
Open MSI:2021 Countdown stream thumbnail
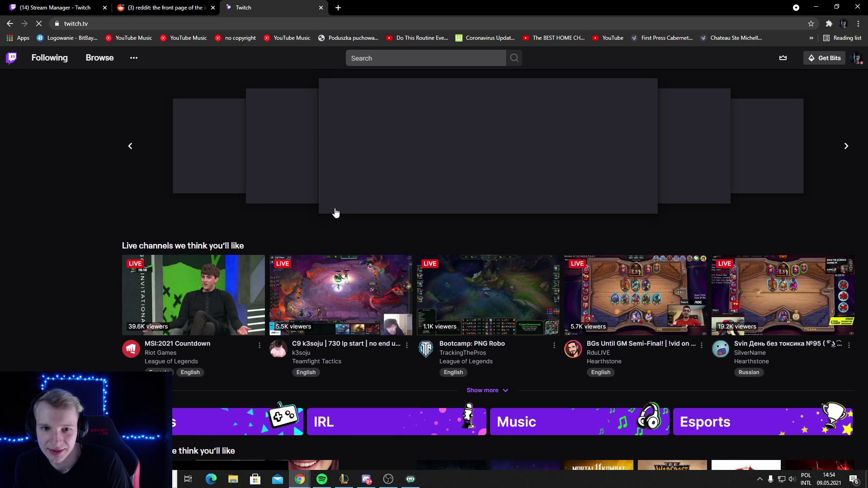(x=193, y=295)
